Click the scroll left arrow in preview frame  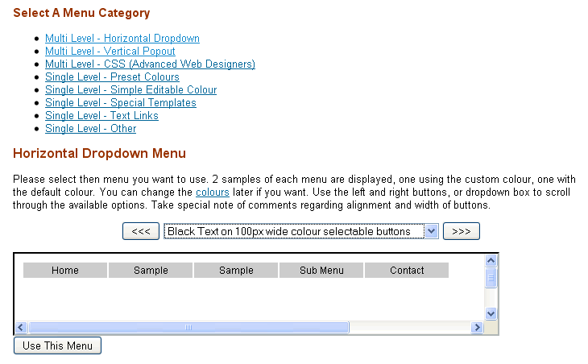click(x=21, y=327)
